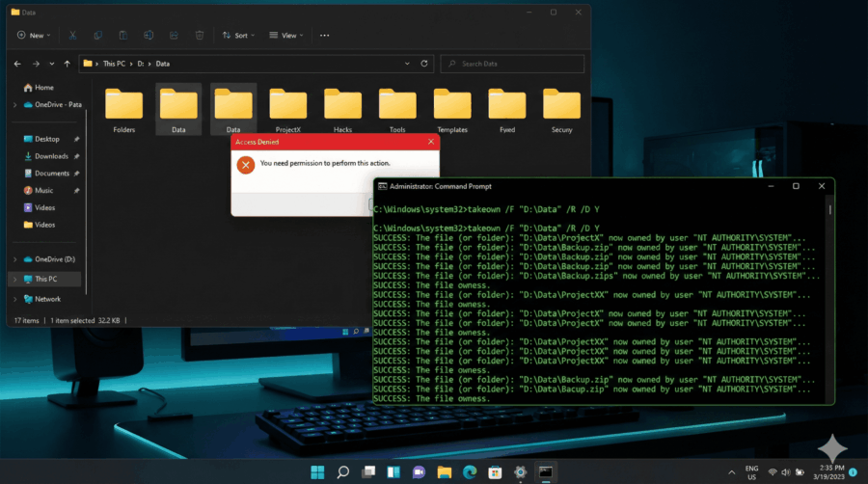
Task: Open the New item menu in Explorer
Action: click(34, 36)
